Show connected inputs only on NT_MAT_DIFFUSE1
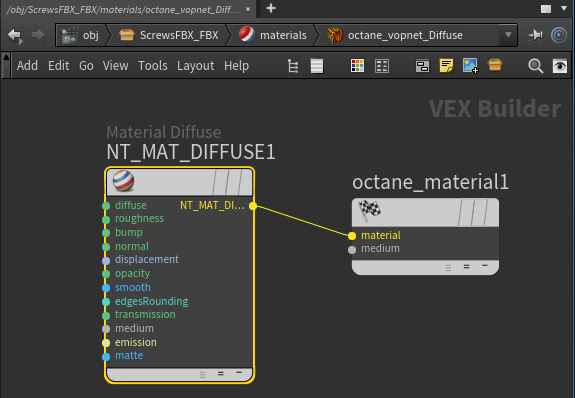The width and height of the screenshot is (575, 398). click(x=220, y=373)
